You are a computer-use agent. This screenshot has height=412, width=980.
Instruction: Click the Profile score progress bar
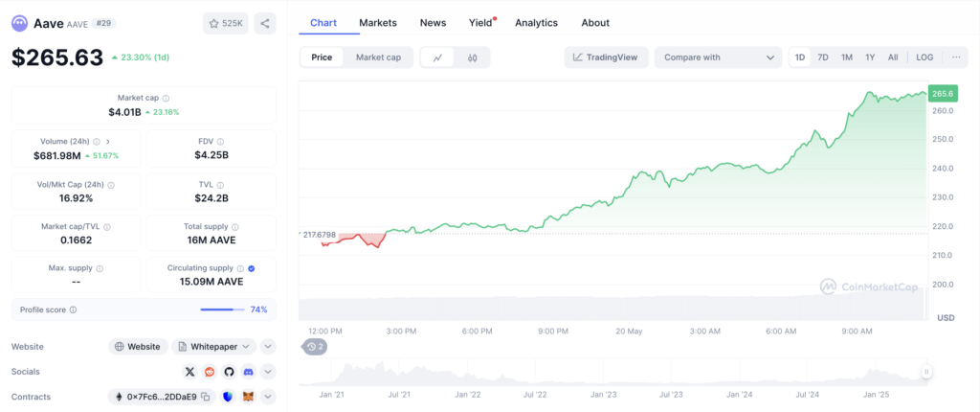point(223,309)
